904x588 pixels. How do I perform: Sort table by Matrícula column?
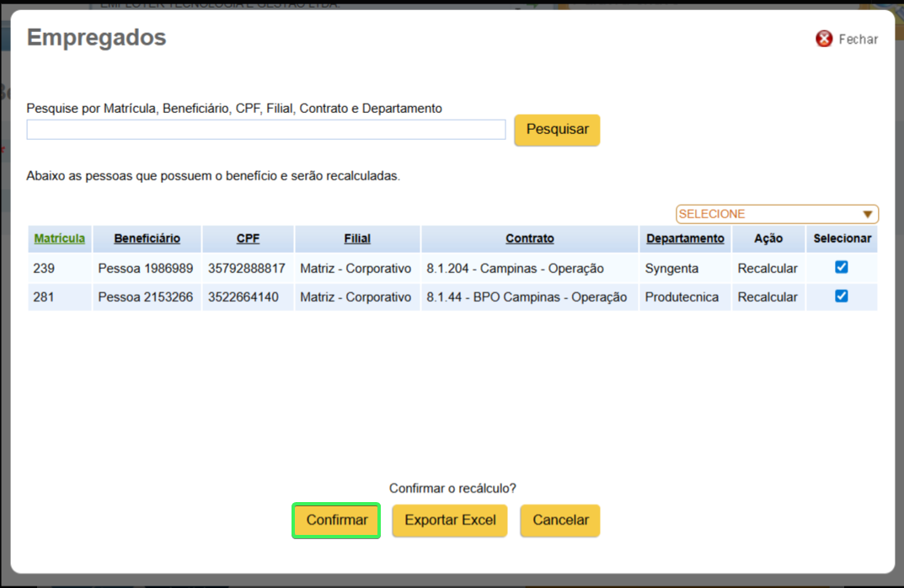pos(59,238)
